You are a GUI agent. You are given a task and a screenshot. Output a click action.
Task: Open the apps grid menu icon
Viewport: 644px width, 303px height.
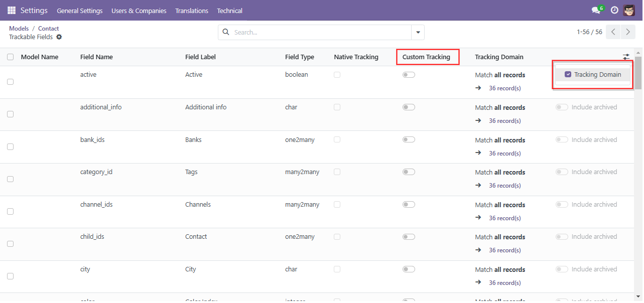point(12,10)
